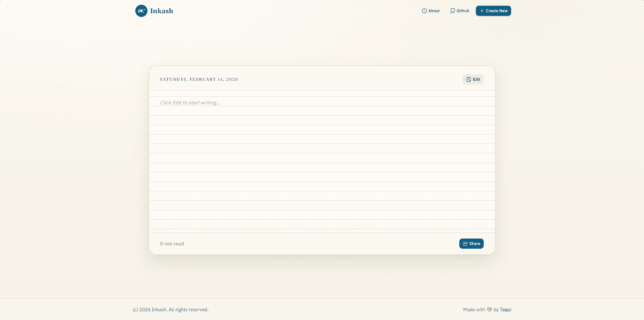The width and height of the screenshot is (644, 320).
Task: Click the copyright 2026 Inkash footer text
Action: click(x=170, y=310)
